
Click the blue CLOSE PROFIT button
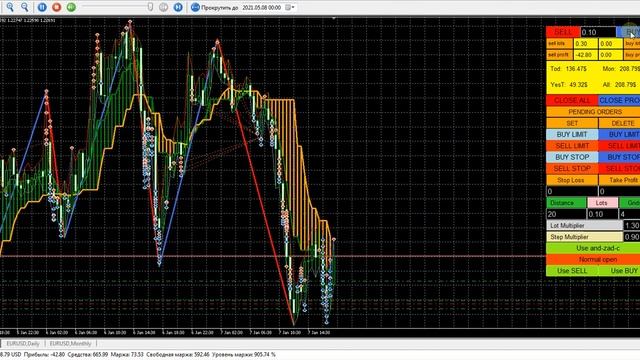[x=619, y=100]
